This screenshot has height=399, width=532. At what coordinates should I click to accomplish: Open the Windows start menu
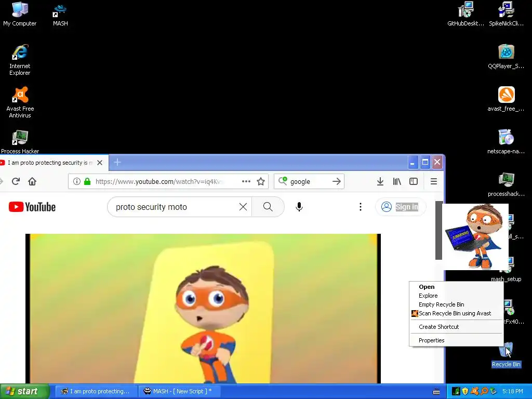click(24, 391)
